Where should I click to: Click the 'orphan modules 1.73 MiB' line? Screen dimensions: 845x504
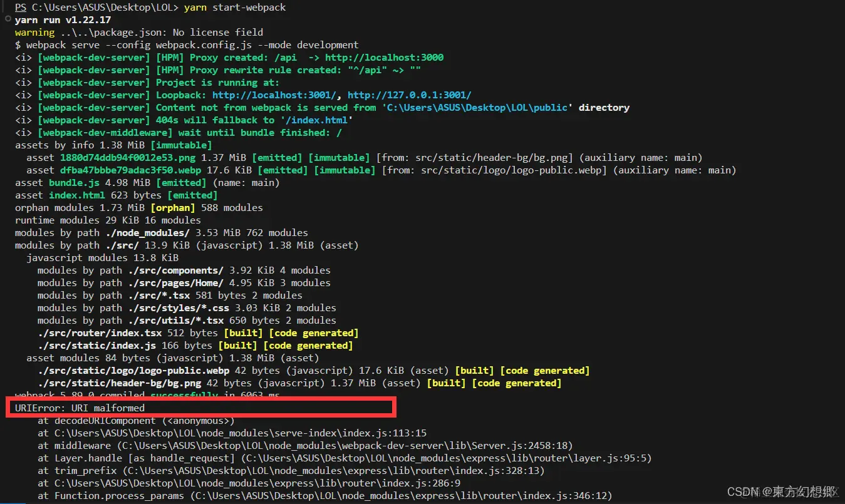pos(139,208)
